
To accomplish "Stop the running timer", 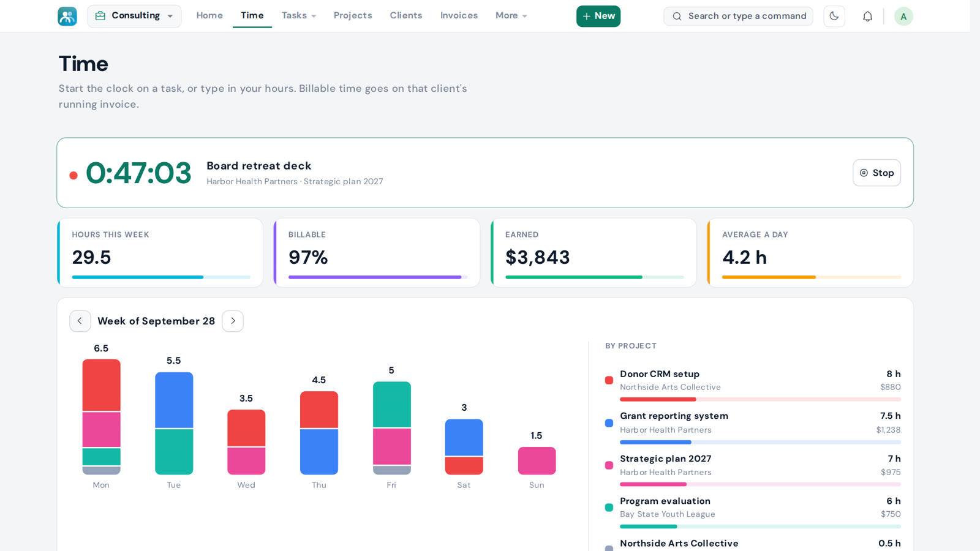I will pos(876,173).
